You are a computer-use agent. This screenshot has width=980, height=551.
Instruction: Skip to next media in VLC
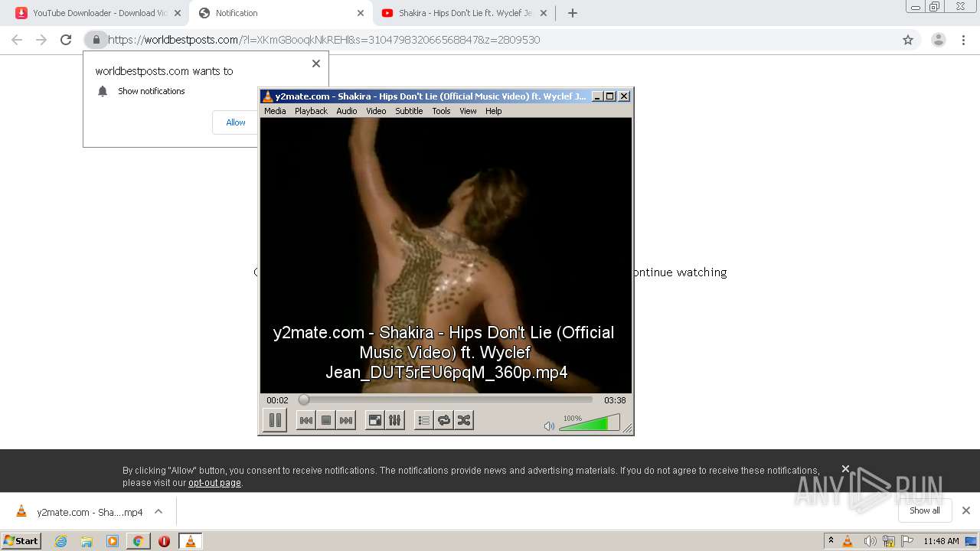[346, 420]
